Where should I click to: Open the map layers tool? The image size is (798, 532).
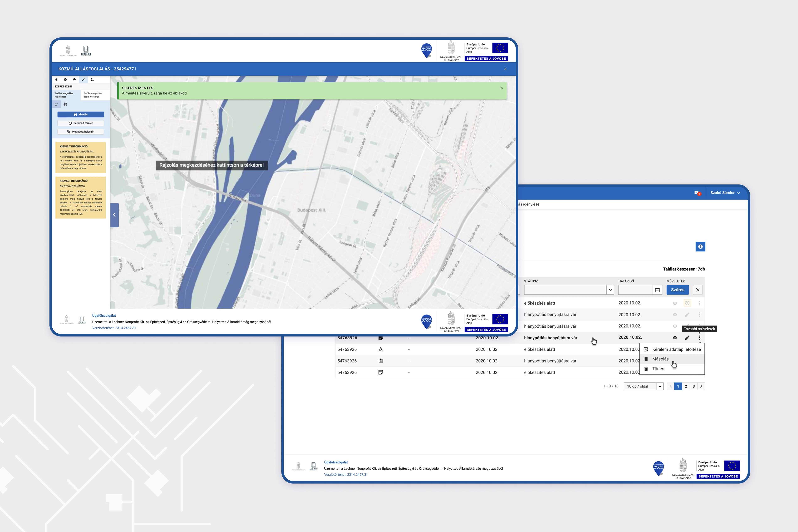(56, 79)
